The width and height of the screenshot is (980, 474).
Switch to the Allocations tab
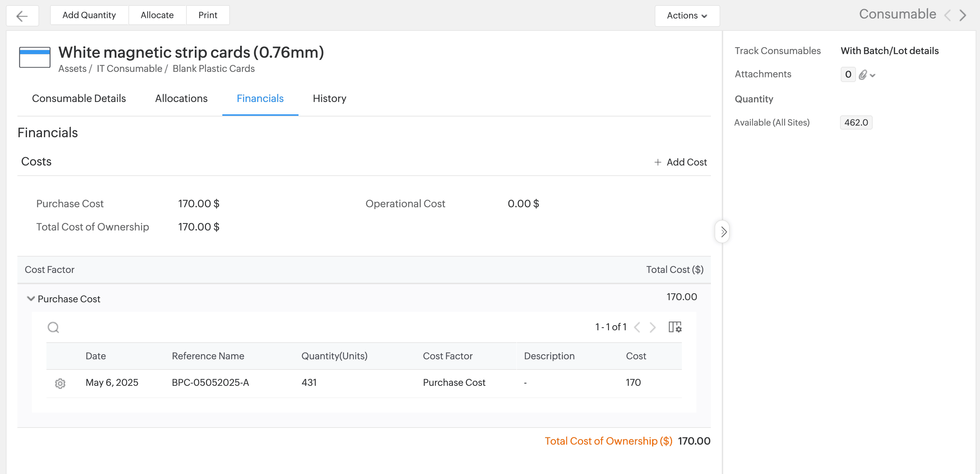coord(181,98)
